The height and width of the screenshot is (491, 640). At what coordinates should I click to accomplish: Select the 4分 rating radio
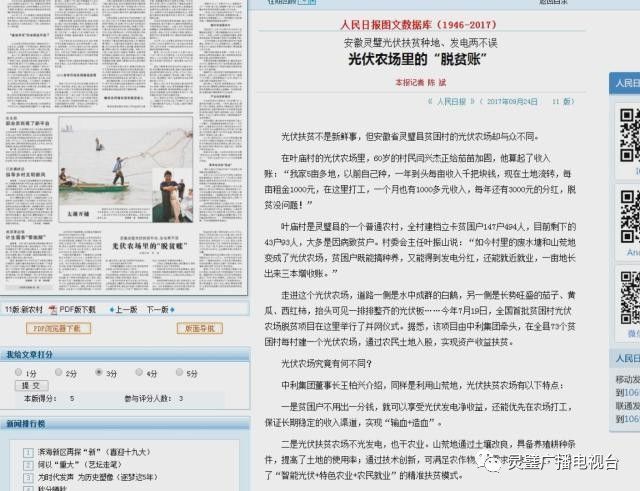click(x=139, y=372)
